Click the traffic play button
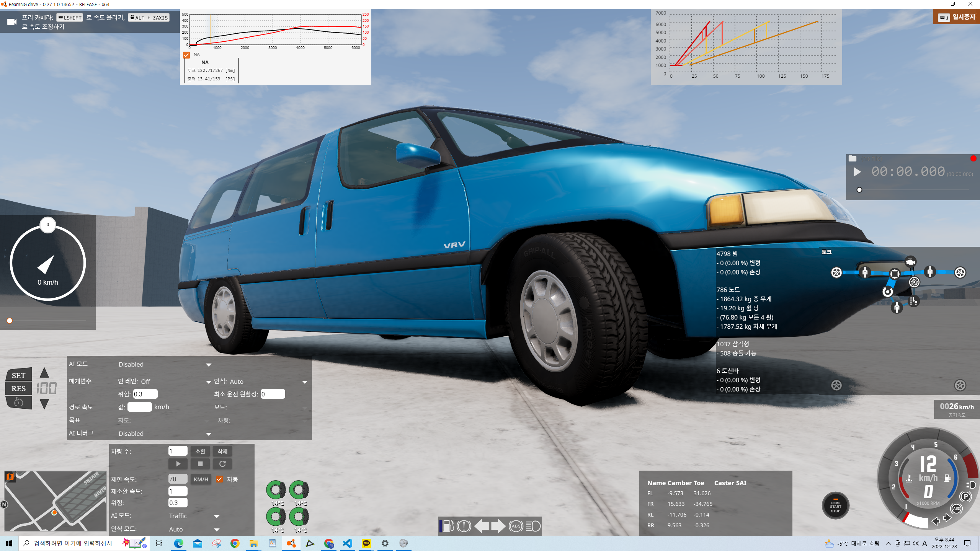Screen dimensions: 980x551 pyautogui.click(x=178, y=464)
